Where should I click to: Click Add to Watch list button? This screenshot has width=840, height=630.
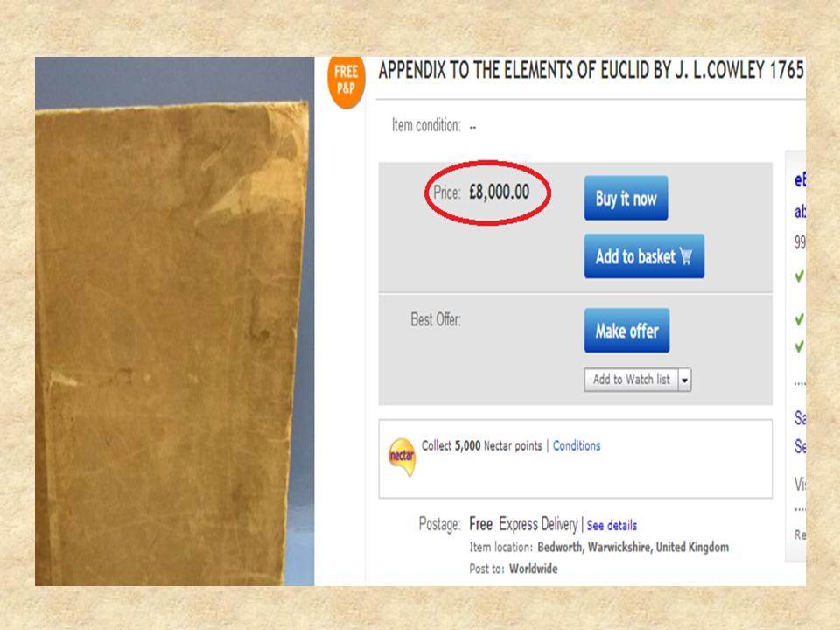click(632, 380)
